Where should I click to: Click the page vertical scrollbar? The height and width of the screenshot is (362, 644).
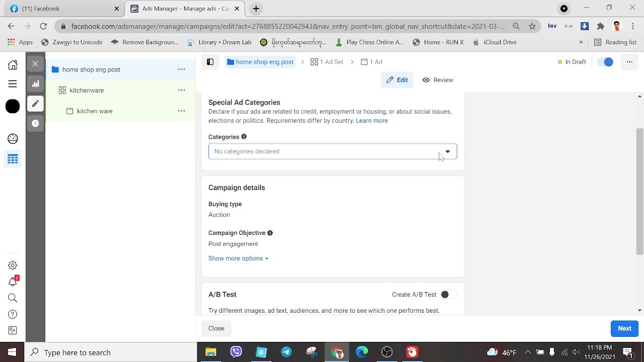coord(639,191)
